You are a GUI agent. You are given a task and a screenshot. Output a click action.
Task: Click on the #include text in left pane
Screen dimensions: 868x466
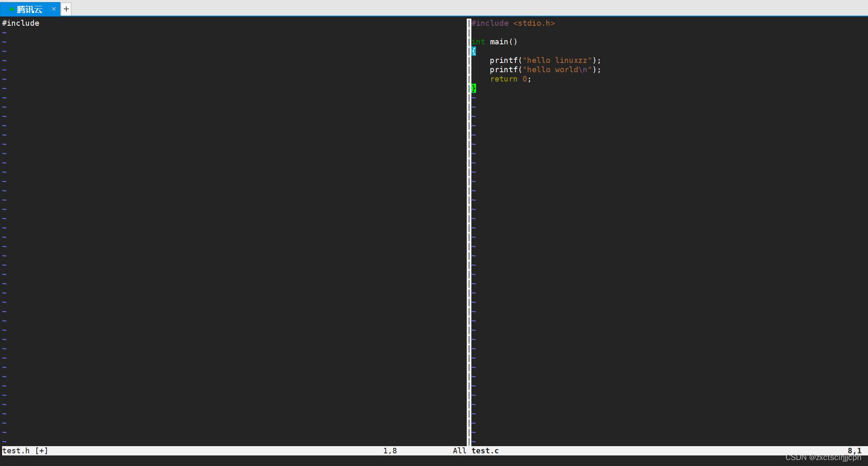click(x=21, y=23)
